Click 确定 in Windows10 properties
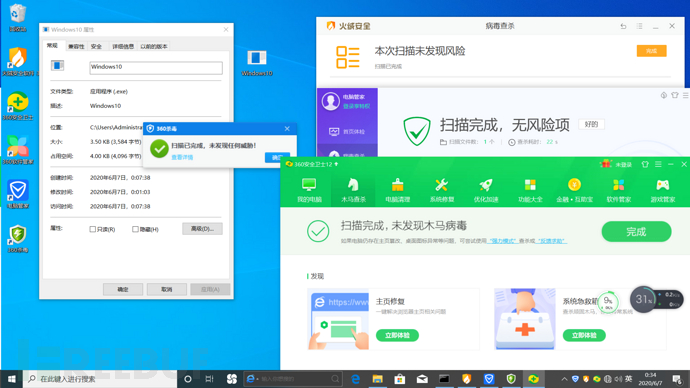Viewport: 690px width, 388px height. pos(123,289)
